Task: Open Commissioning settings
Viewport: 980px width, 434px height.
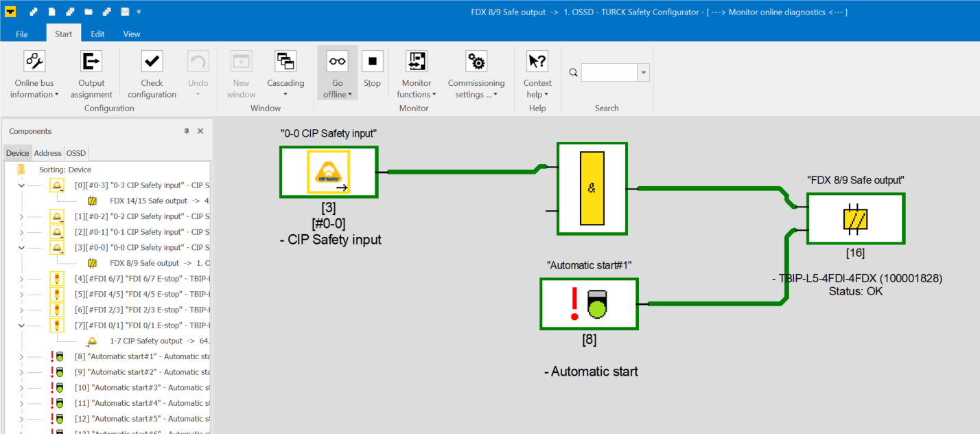Action: (x=476, y=74)
